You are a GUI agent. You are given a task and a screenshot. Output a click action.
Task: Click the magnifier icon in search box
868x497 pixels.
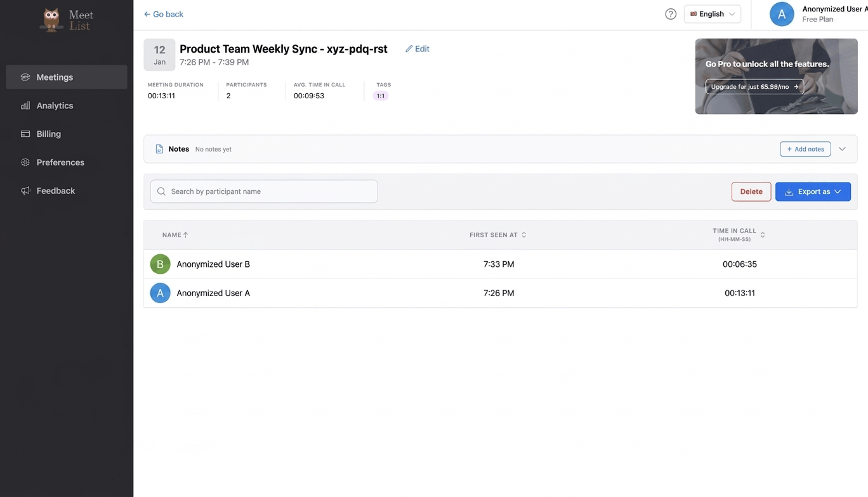161,191
